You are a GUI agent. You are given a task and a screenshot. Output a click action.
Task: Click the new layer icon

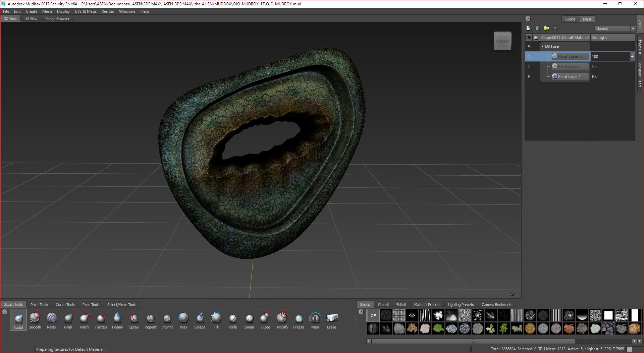[529, 29]
